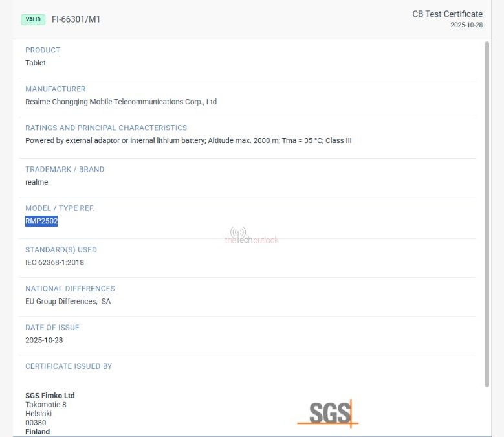Screen dimensions: 504x437
Task: Click the EU Group Differences, SA value
Action: [68, 301]
